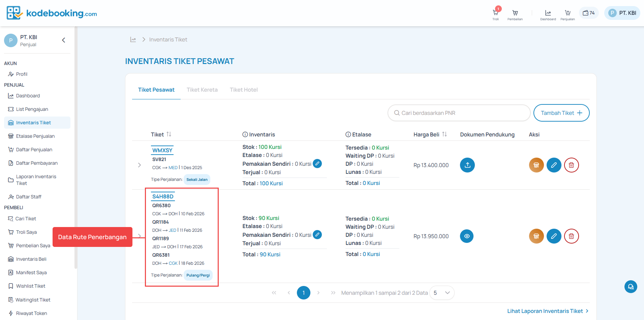The height and width of the screenshot is (320, 644).
Task: Switch to the Tiket Hotel tab
Action: 244,90
